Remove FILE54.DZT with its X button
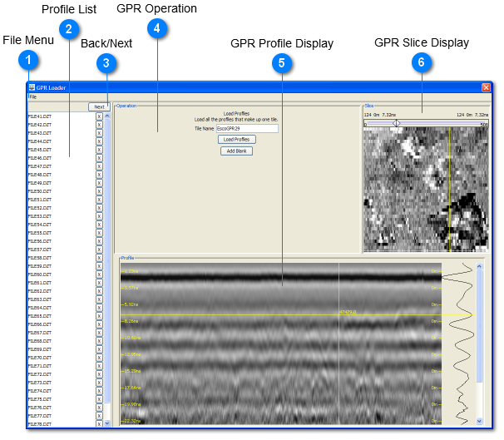This screenshot has width=504, height=440. [x=99, y=225]
